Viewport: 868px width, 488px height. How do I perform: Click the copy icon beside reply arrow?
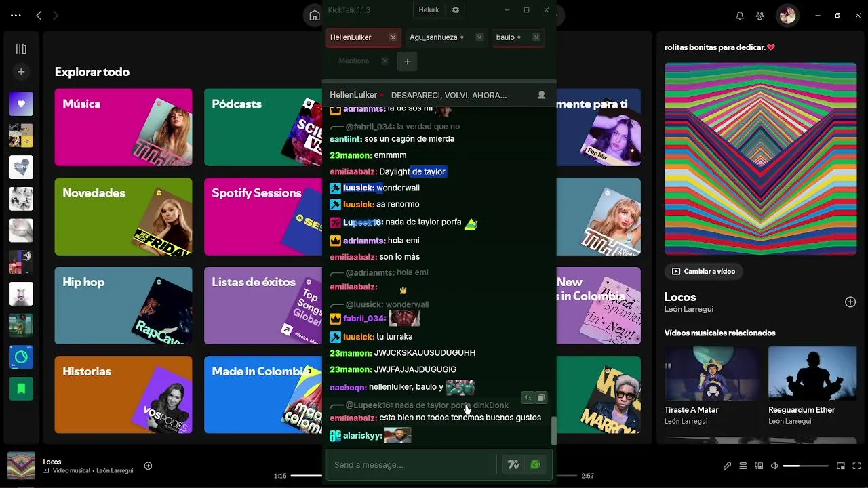(x=540, y=398)
